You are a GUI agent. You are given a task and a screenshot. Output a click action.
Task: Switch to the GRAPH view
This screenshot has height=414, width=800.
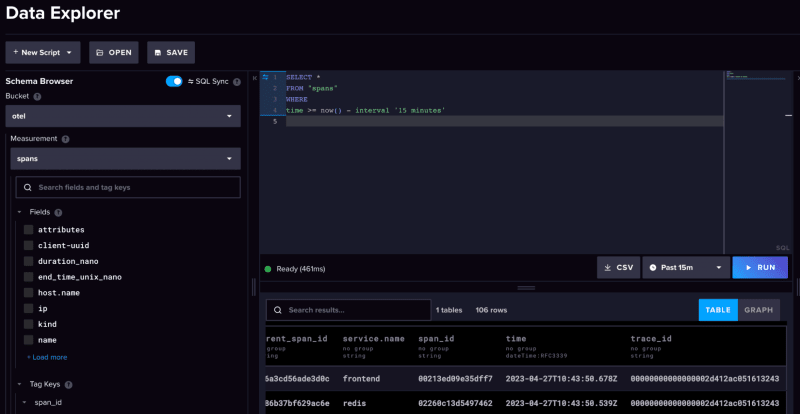point(759,310)
